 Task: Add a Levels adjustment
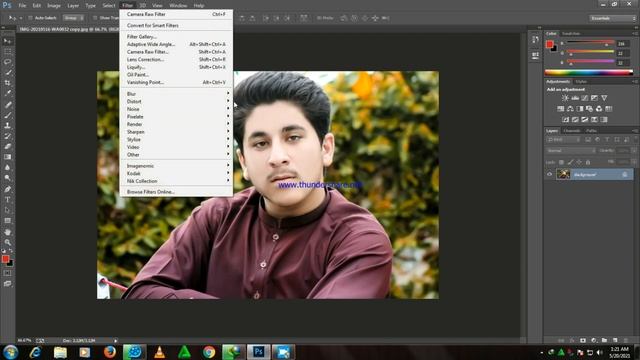click(575, 98)
